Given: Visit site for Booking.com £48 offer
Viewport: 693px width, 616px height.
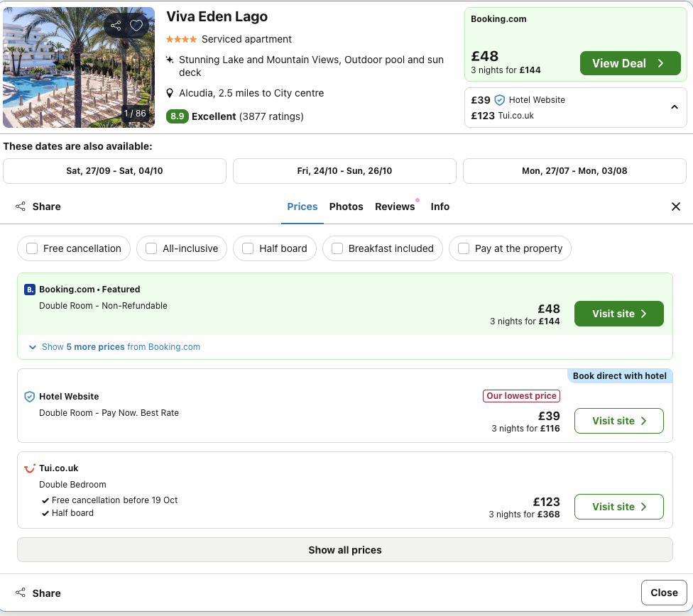Looking at the screenshot, I should pyautogui.click(x=618, y=314).
